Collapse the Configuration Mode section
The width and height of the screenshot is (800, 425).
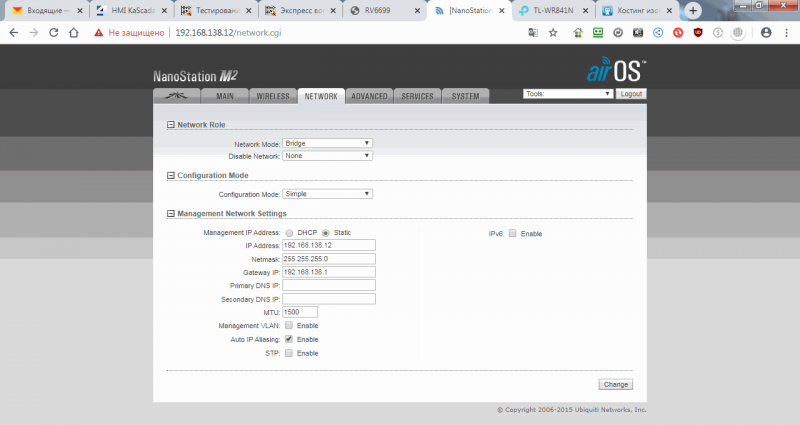(x=171, y=176)
